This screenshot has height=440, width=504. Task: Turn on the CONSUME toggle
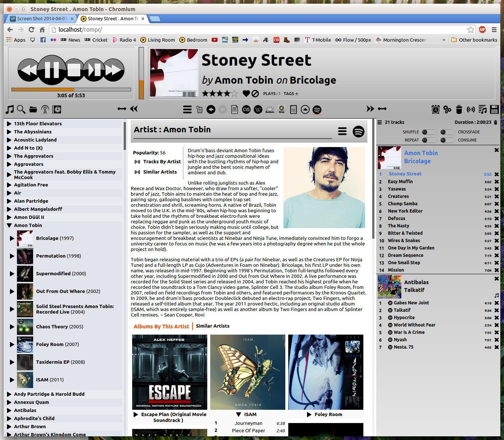(447, 140)
